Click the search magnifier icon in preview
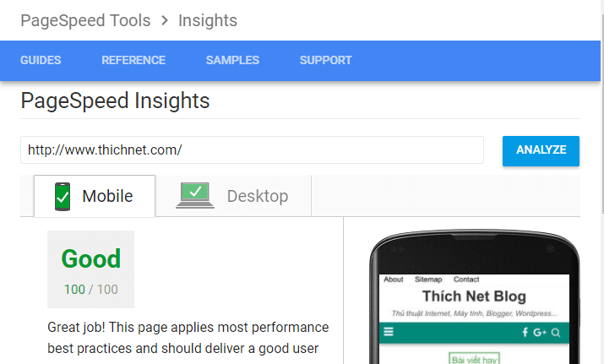604x364 pixels. (556, 333)
